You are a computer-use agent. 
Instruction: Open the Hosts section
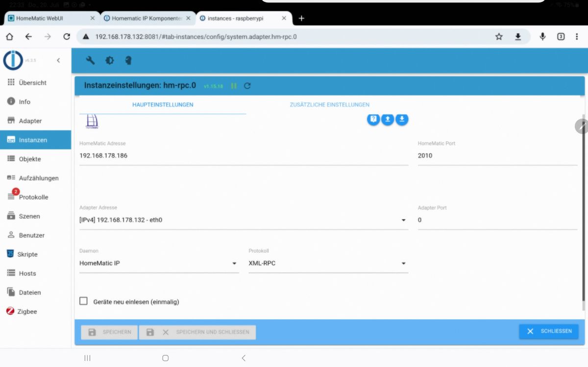[35, 273]
